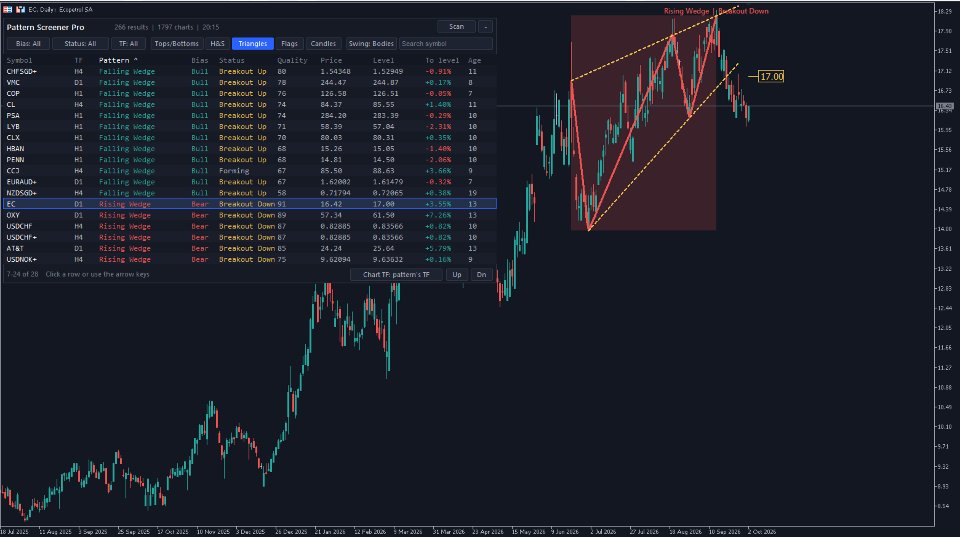Select the NZDSGD+ row

[x=249, y=193]
